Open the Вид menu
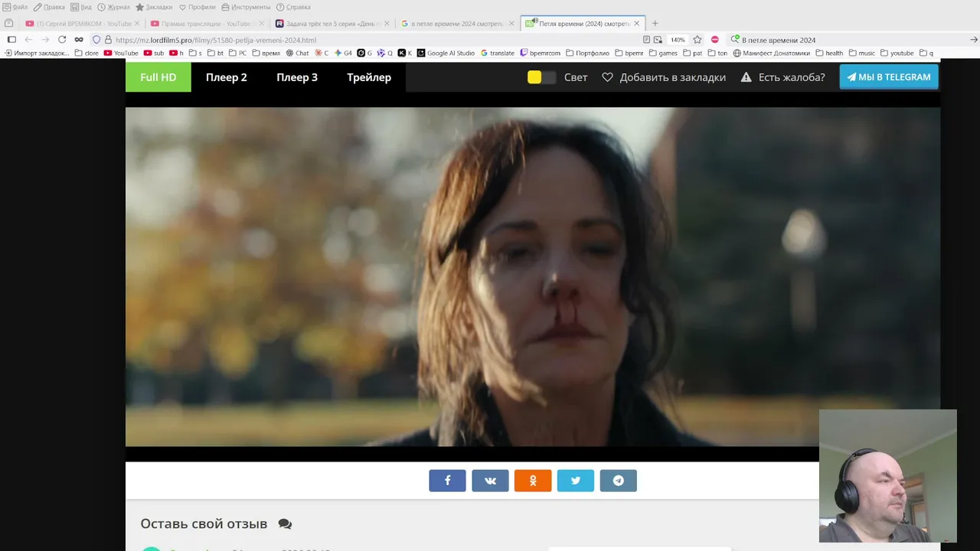Screen dimensions: 980x551 point(80,7)
